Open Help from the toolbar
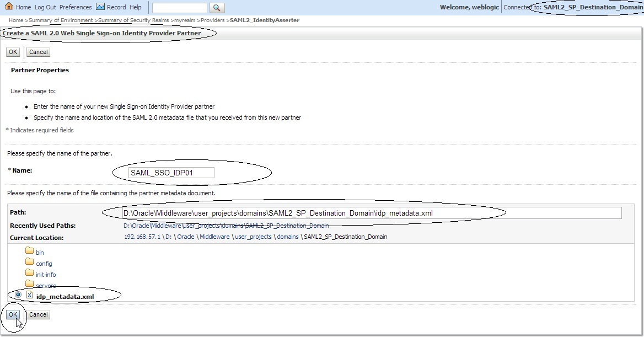The image size is (644, 337). click(135, 7)
